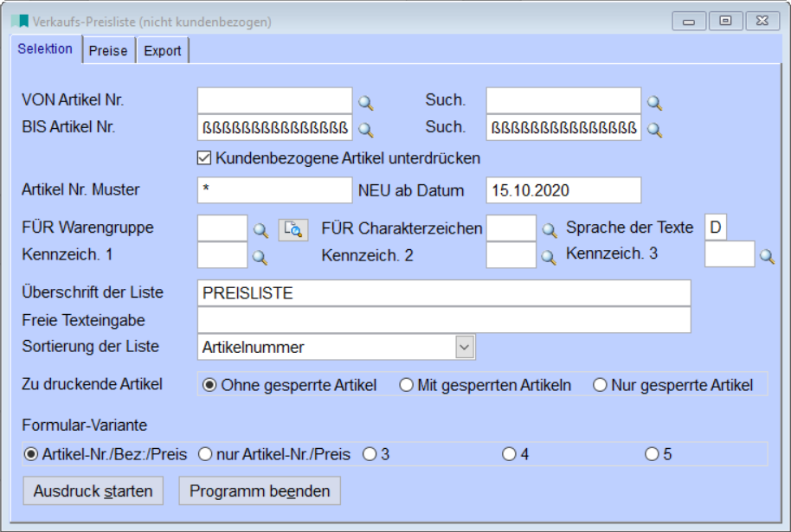Viewport: 791px width, 532px height.
Task: Click the lookup icon for FÜR Charakterzeichen
Action: [x=549, y=230]
